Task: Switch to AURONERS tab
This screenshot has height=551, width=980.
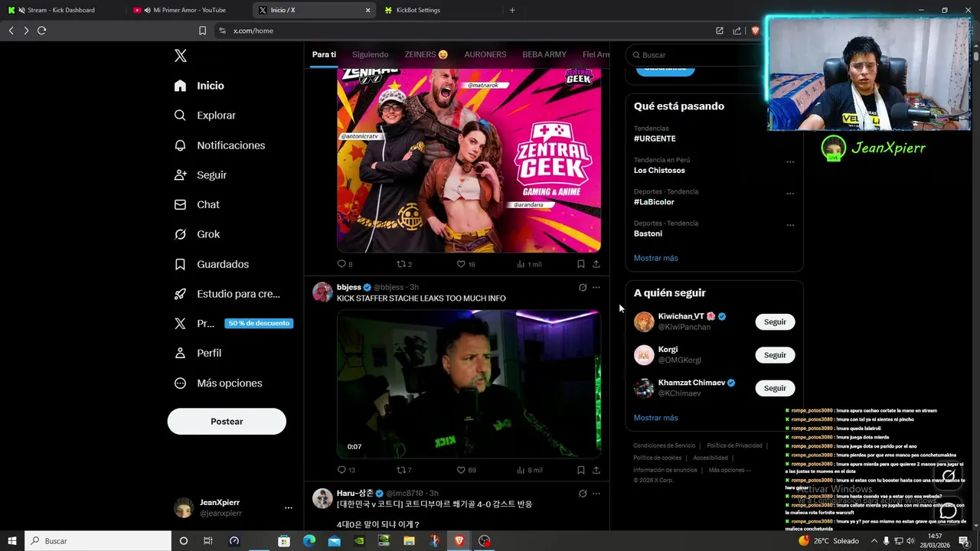Action: (485, 54)
